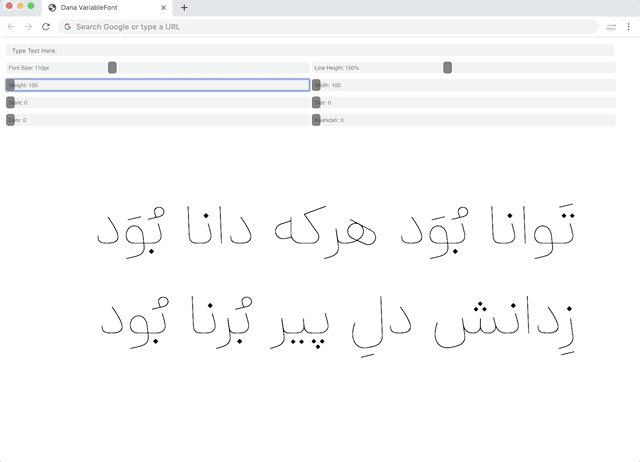
Task: Close the Dana VariableFont tab
Action: click(x=164, y=7)
